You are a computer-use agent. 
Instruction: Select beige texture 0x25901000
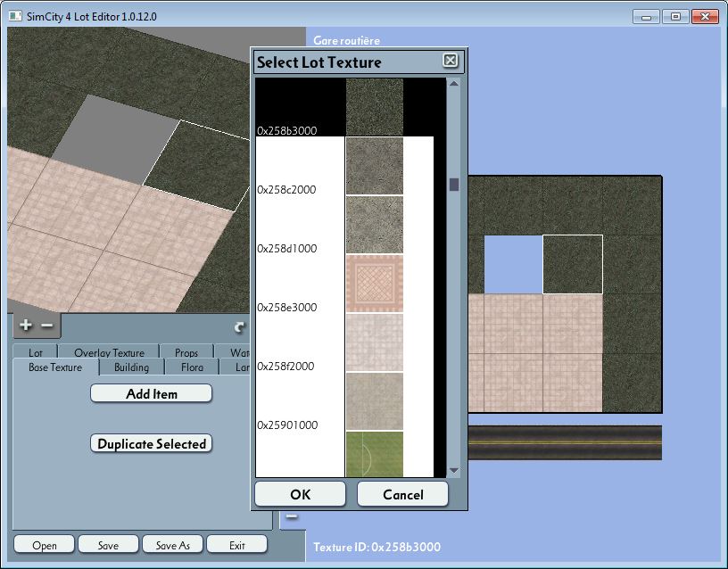click(374, 401)
